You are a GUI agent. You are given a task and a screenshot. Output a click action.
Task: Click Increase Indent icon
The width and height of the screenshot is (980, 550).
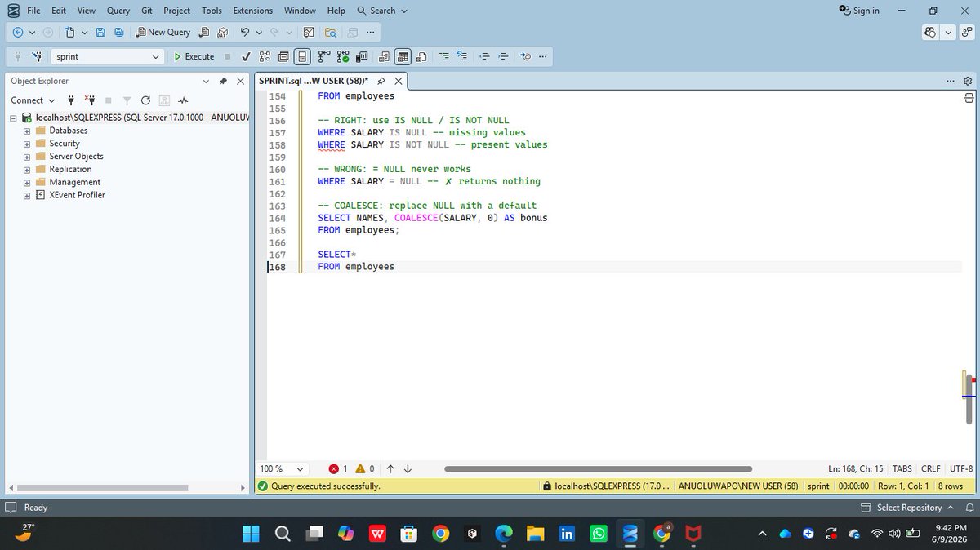click(504, 56)
